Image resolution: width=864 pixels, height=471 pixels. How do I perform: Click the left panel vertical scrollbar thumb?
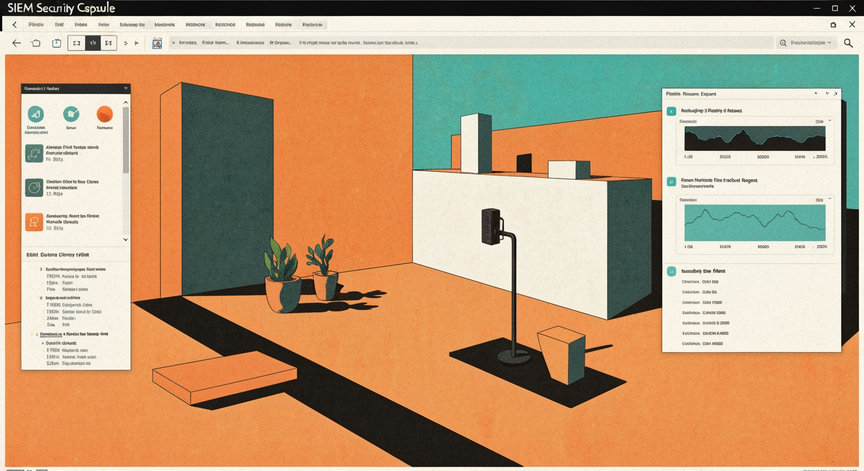tap(126, 140)
